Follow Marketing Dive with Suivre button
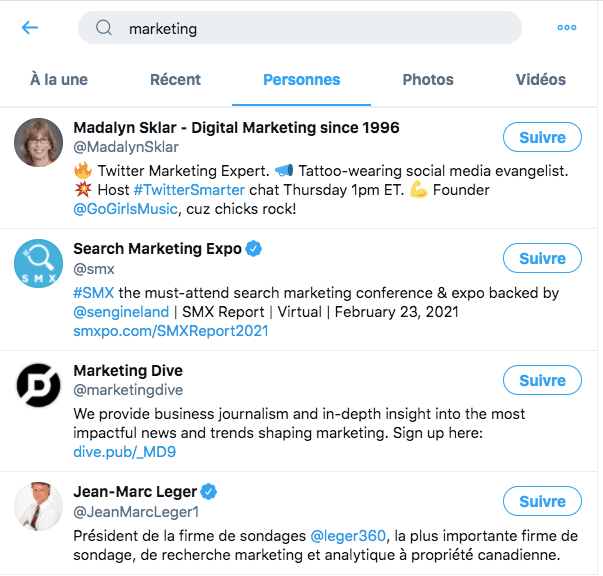Image resolution: width=603 pixels, height=576 pixels. 543,381
